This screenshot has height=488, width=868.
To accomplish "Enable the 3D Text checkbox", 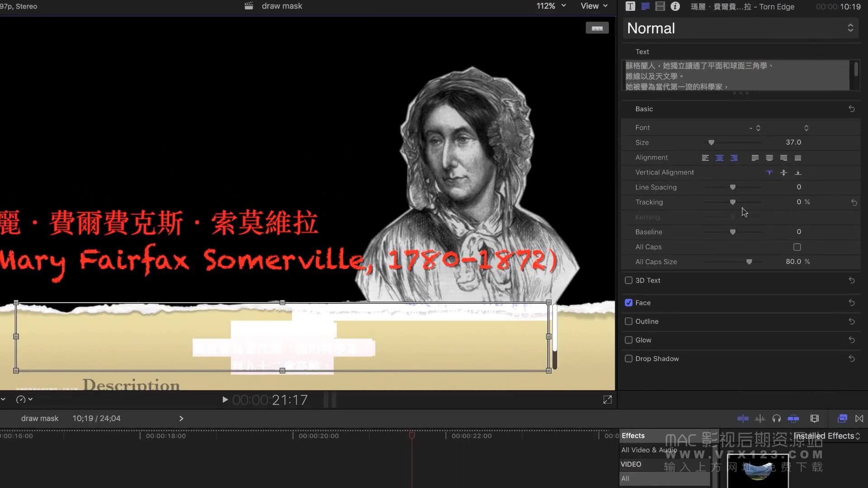I will pos(628,281).
